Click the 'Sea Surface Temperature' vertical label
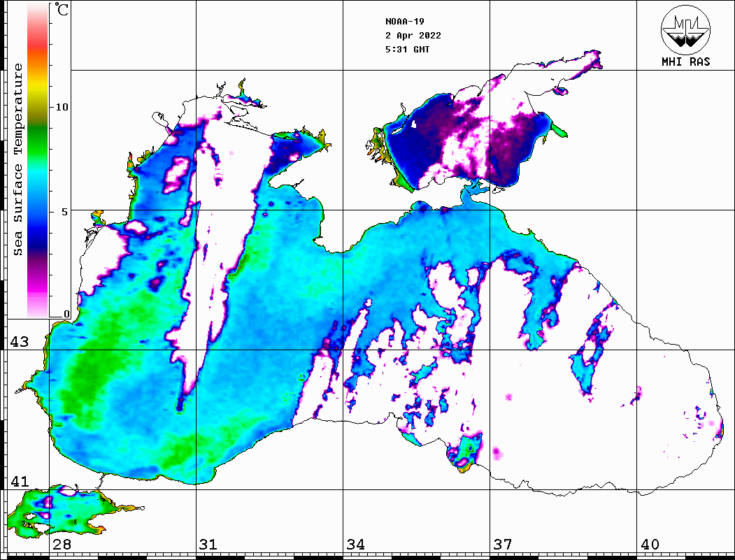 17,159
